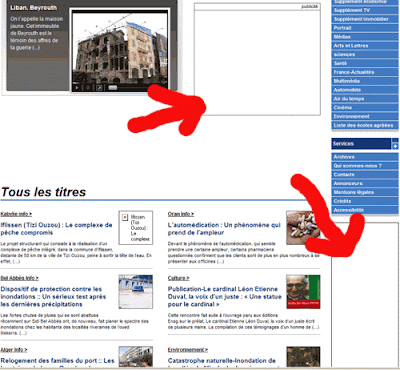Open Supplément TV in the sidebar menu
The height and width of the screenshot is (370, 400).
point(365,10)
